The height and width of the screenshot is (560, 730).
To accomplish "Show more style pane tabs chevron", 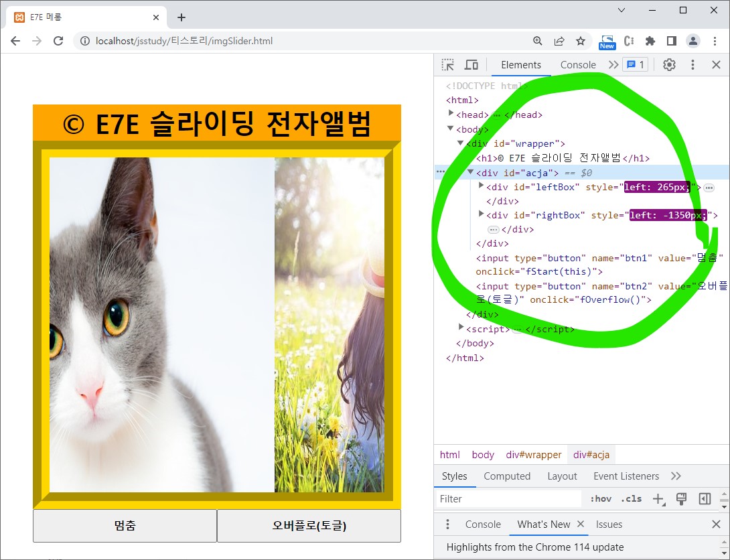I will pos(676,476).
